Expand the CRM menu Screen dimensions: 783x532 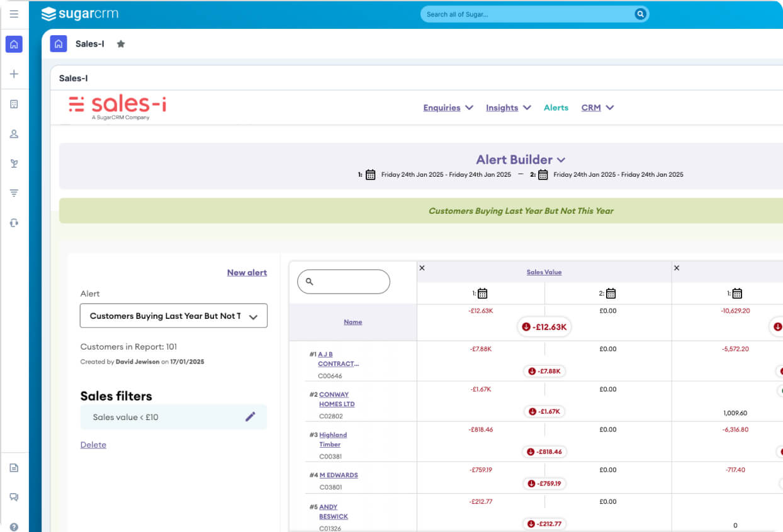[597, 108]
